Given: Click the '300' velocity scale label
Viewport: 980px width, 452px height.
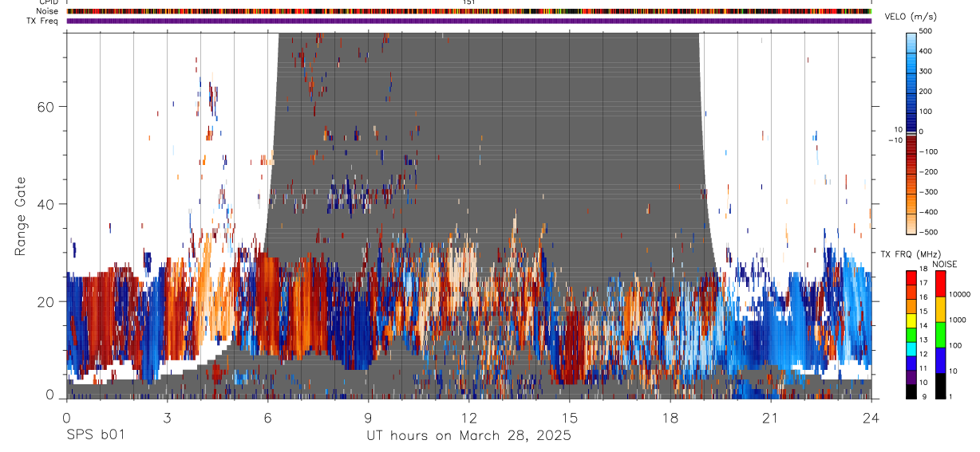Looking at the screenshot, I should pos(927,71).
